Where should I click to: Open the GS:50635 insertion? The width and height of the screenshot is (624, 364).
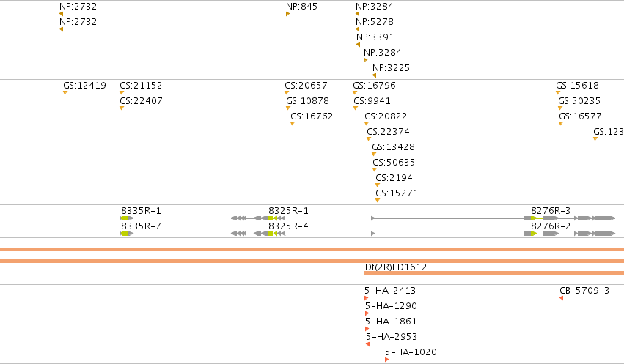click(x=375, y=170)
